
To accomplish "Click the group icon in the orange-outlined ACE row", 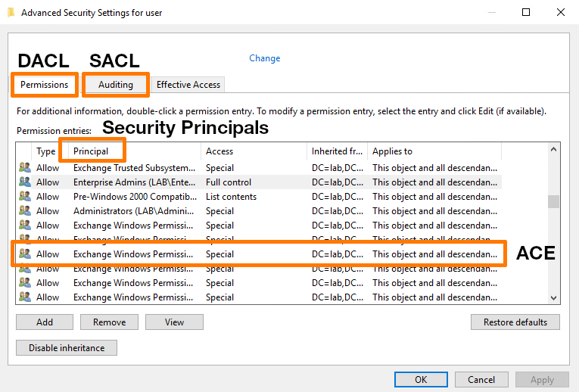I will [25, 254].
